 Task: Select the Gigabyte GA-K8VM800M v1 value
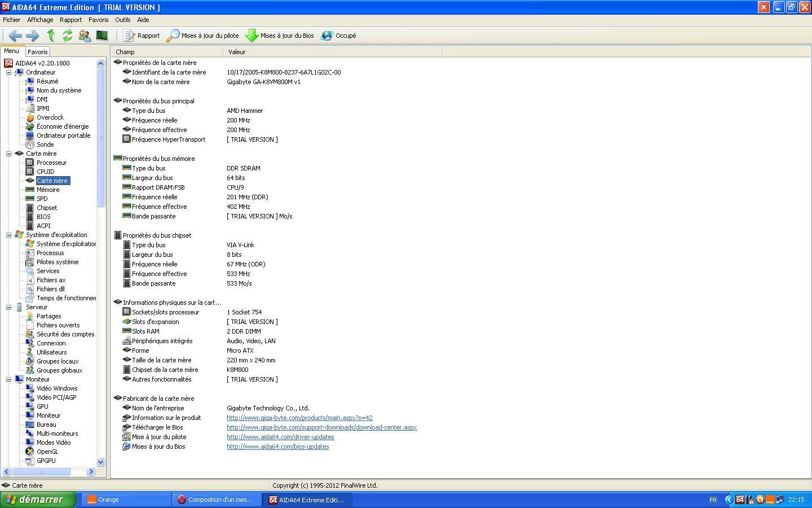[x=263, y=82]
